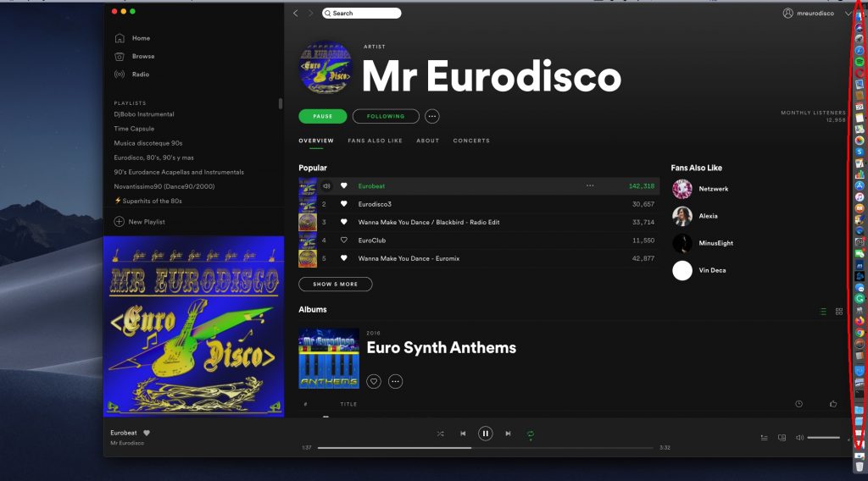Toggle heart on Wanna Make You Dance Blackbird

point(344,222)
